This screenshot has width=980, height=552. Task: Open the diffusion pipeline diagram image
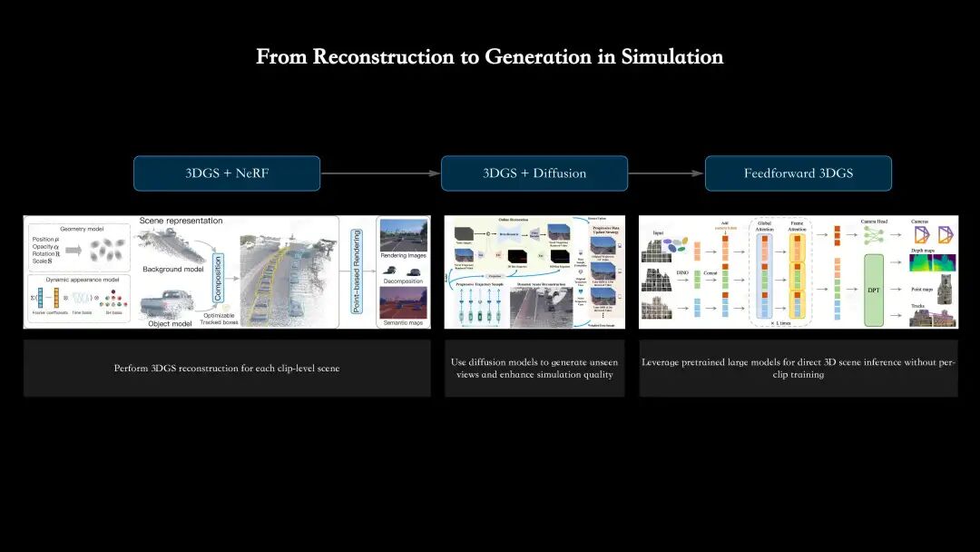[534, 272]
